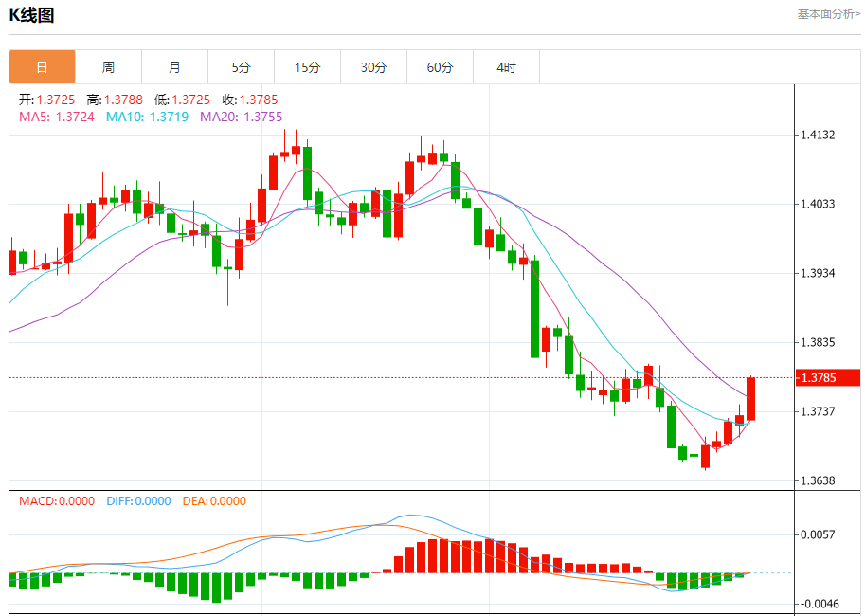Screen dimensions: 865x616
Task: Select the MA10 indicator label
Action: (147, 117)
